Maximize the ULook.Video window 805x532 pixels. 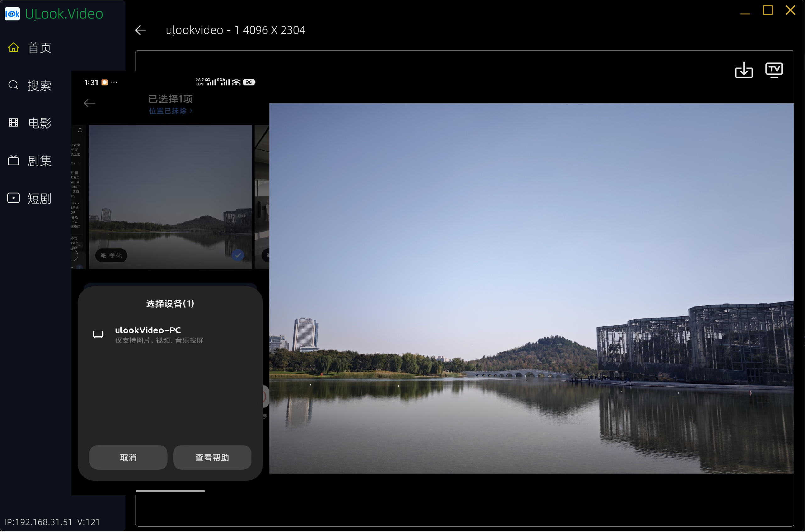[x=768, y=10]
